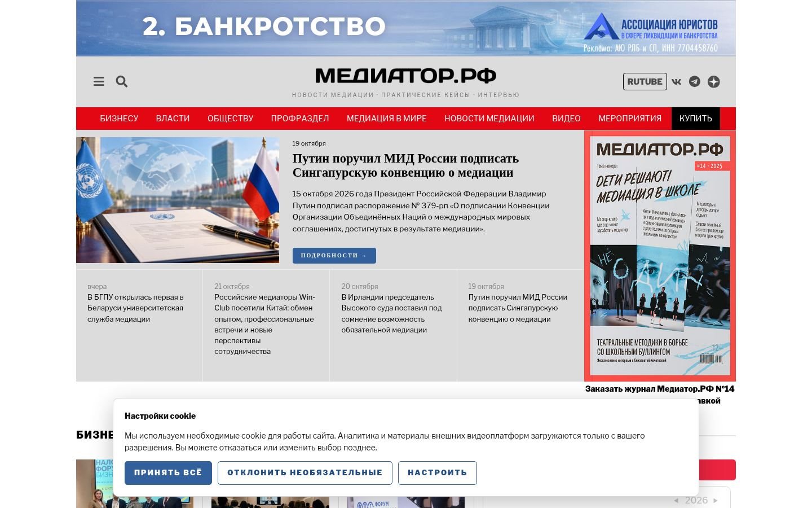This screenshot has width=812, height=508.
Task: Click the 19 октября date above the headline
Action: pos(309,143)
